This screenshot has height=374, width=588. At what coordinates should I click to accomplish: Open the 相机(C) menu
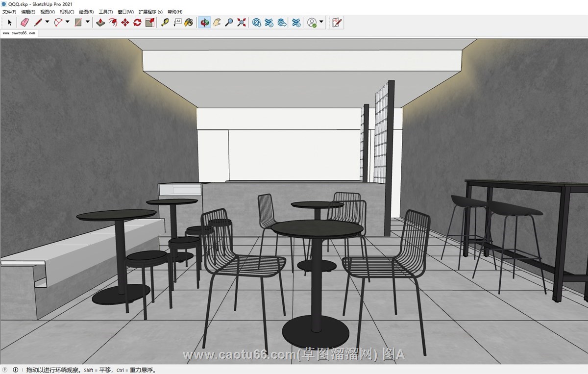tap(67, 12)
